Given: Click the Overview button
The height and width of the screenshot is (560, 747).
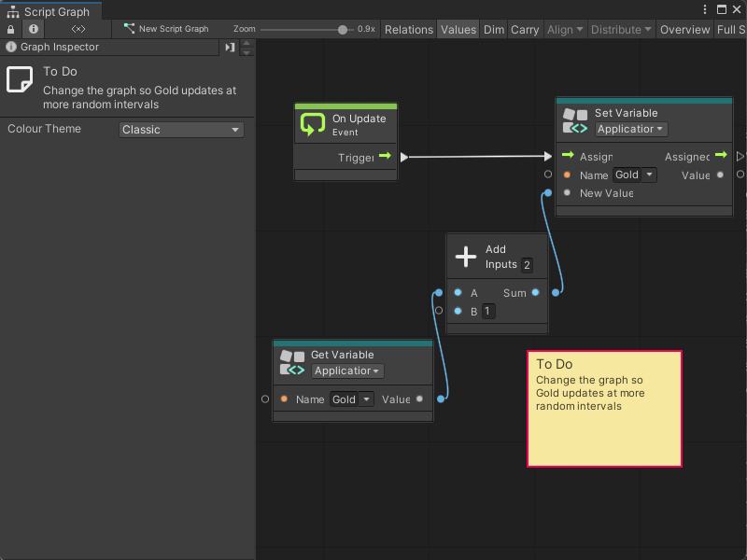Looking at the screenshot, I should [x=684, y=29].
